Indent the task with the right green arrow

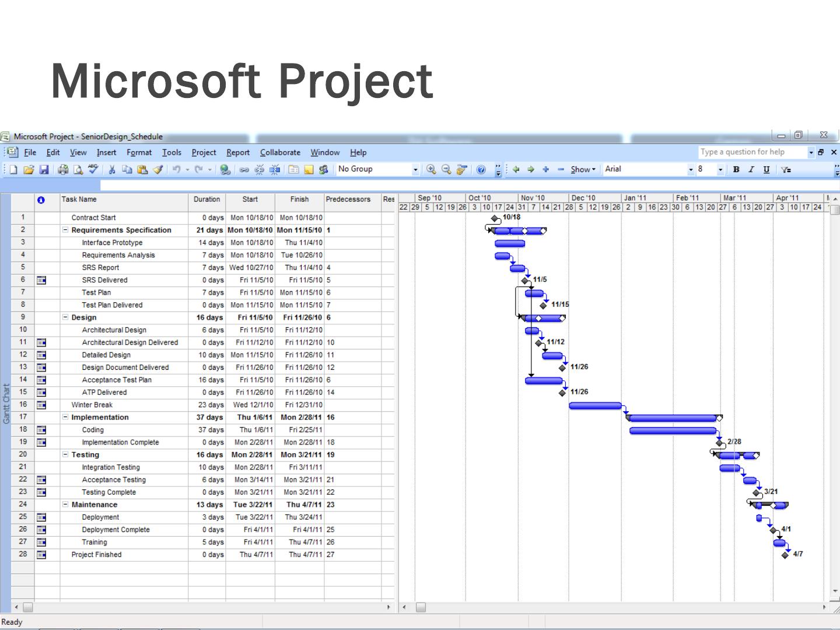(531, 170)
